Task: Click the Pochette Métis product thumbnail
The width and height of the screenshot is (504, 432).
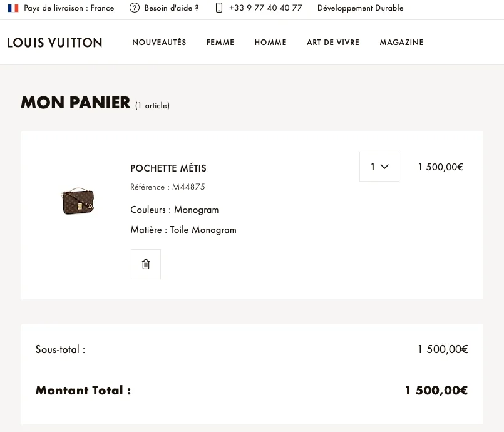Action: [78, 201]
